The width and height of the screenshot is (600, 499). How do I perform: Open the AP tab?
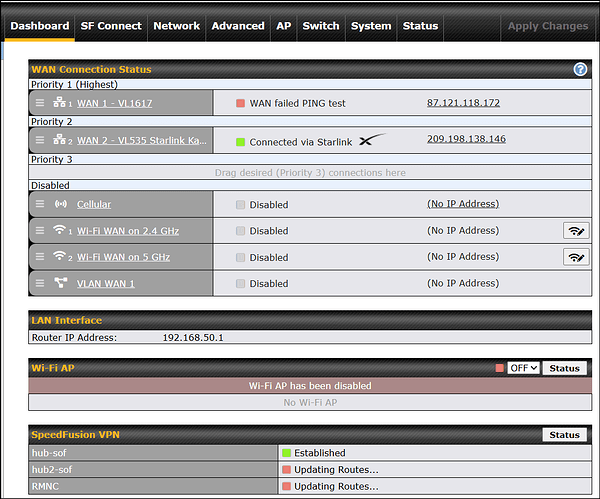pyautogui.click(x=284, y=26)
